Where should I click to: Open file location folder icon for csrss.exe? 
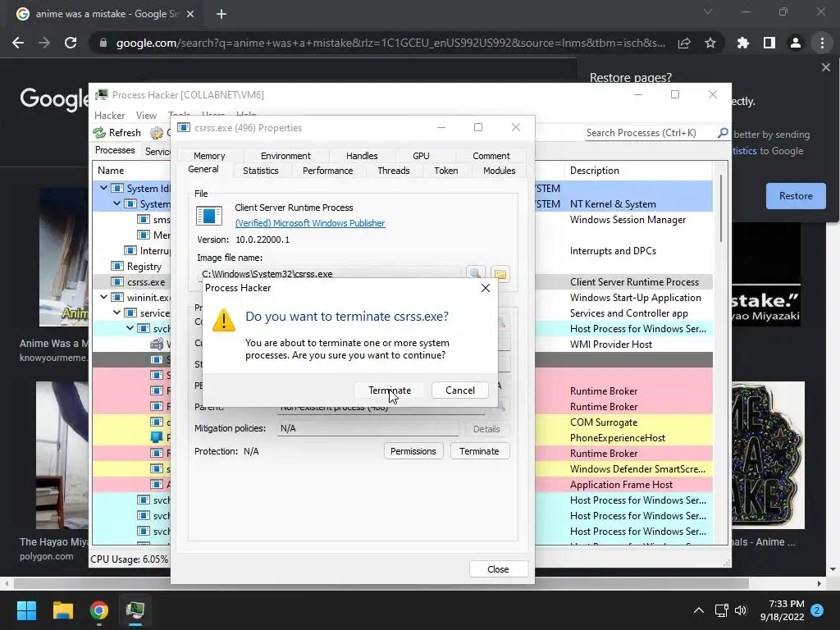[x=500, y=274]
